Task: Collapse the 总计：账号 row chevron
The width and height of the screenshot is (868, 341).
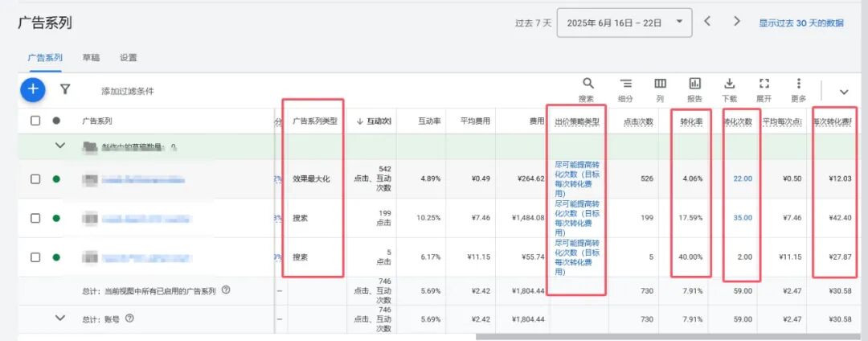Action: point(60,318)
